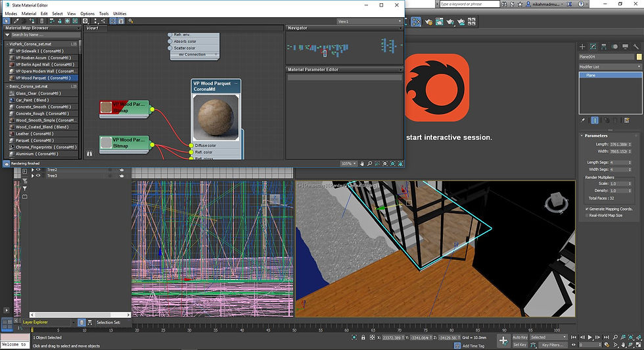Expand the Tree2 layer
This screenshot has height=350, width=644.
32,170
